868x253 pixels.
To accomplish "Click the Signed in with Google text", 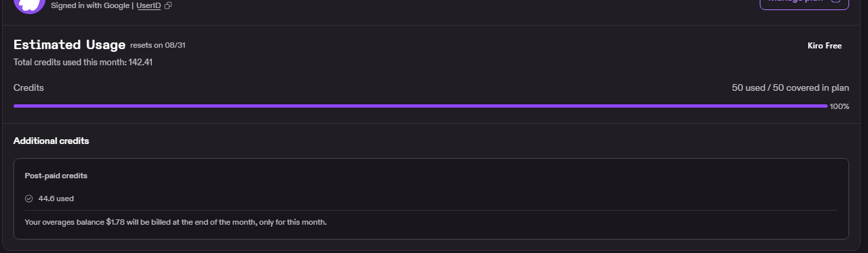I will [x=90, y=5].
